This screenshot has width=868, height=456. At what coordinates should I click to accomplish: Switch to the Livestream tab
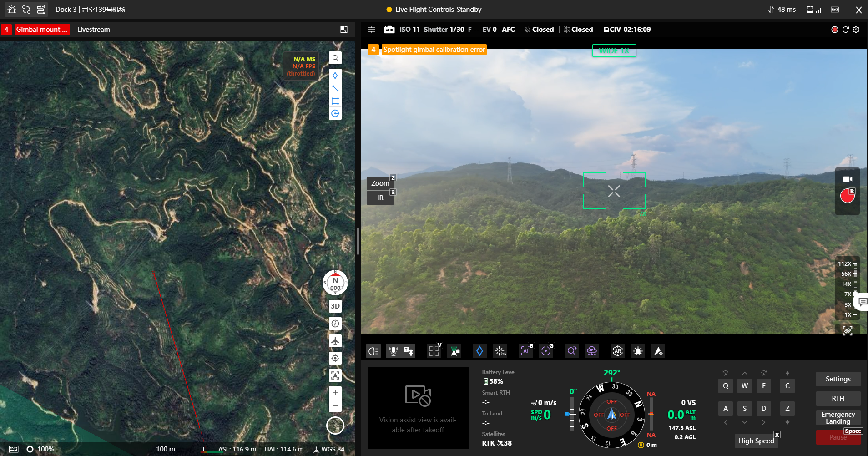[x=93, y=29]
